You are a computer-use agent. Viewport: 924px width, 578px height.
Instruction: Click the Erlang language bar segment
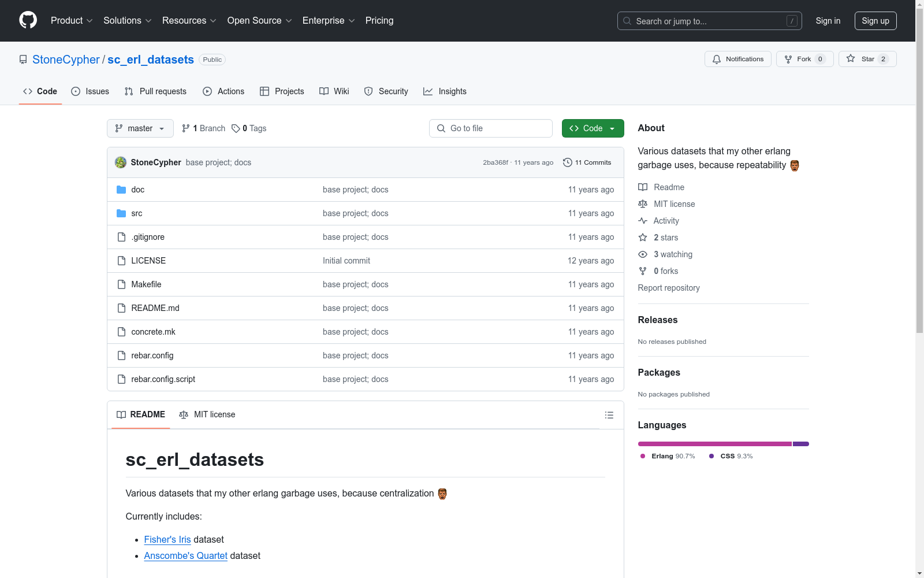(715, 444)
